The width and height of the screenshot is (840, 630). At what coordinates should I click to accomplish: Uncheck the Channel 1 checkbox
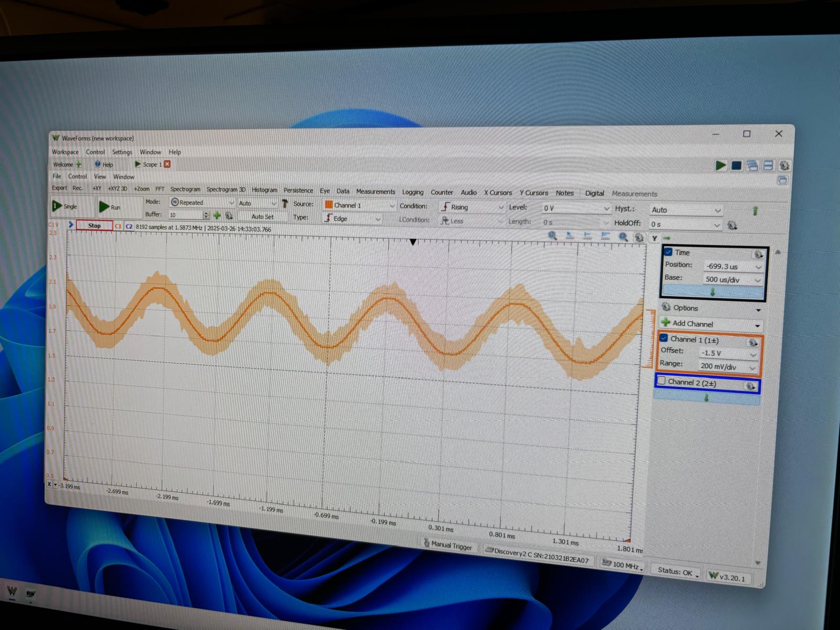(x=664, y=338)
